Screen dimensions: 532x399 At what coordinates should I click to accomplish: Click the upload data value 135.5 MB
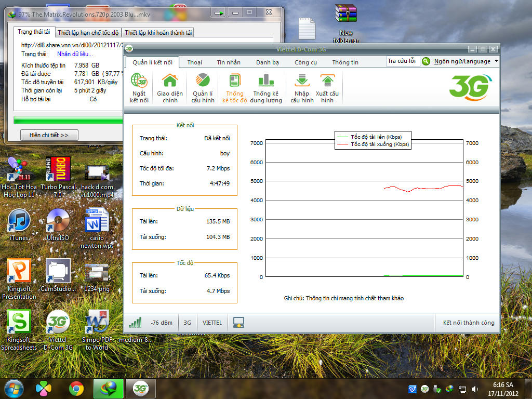[x=218, y=221]
